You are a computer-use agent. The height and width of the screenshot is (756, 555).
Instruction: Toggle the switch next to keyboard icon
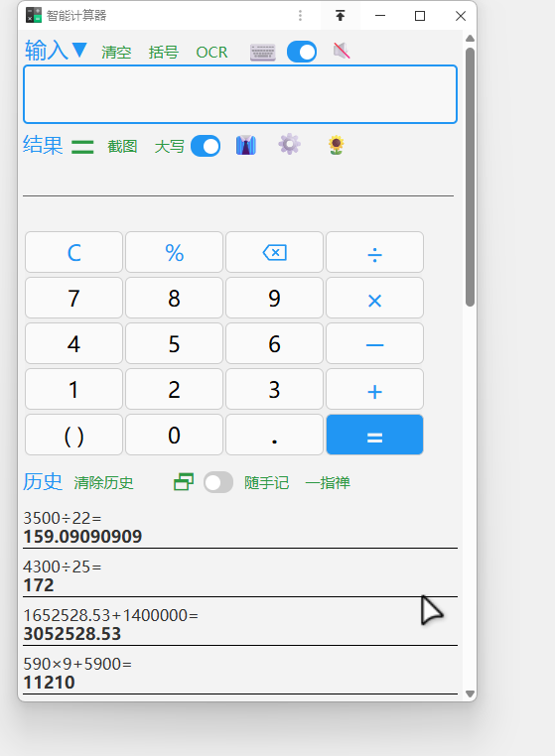[302, 52]
